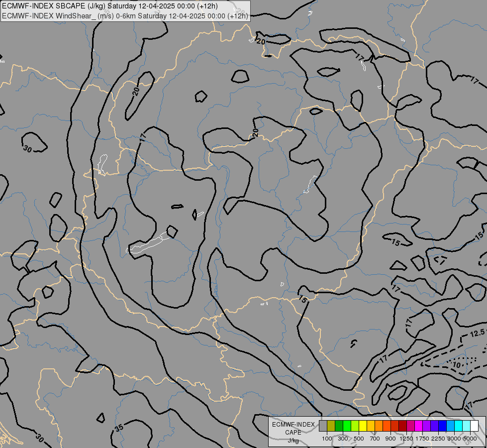
Task: Pick the dark red legend swatch
Action: [403, 426]
